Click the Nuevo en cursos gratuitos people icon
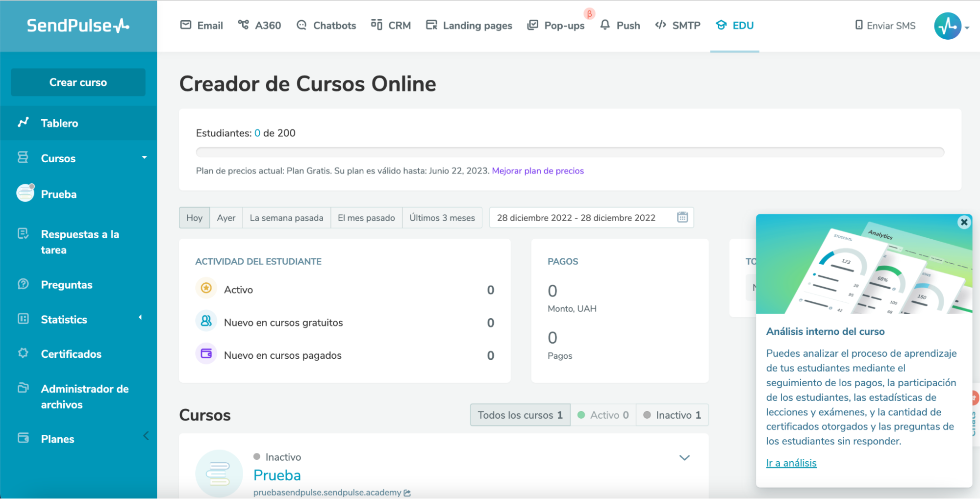Viewport: 980px width, 499px height. pos(206,321)
